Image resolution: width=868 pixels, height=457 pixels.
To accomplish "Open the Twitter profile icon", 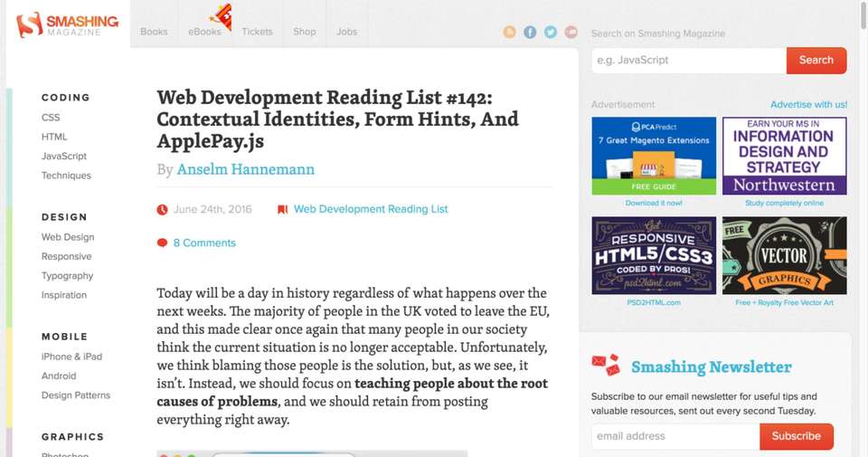I will (551, 32).
